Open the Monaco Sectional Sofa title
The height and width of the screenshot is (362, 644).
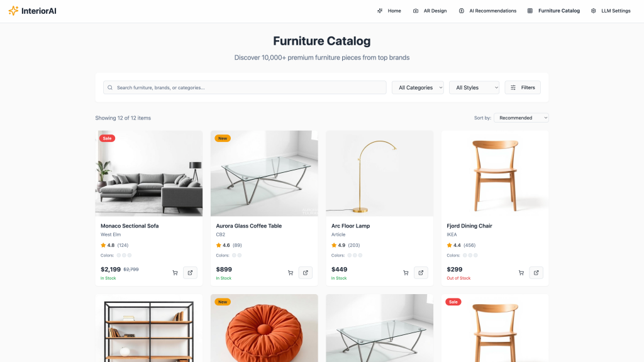[130, 226]
